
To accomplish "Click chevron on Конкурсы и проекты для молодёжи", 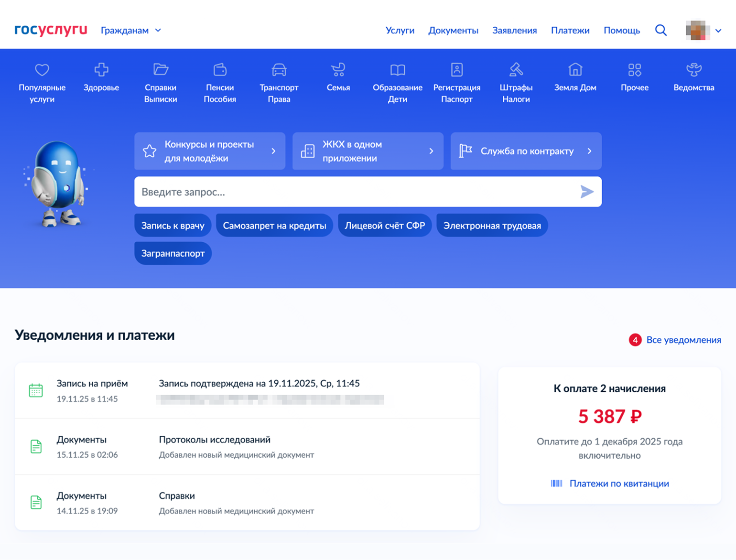I will coord(273,151).
